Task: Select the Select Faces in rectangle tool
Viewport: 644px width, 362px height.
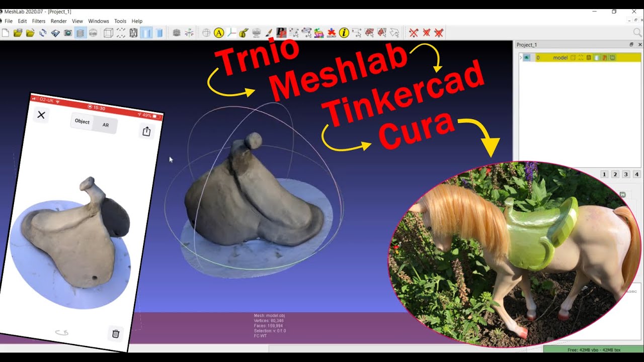Action: pyautogui.click(x=369, y=33)
